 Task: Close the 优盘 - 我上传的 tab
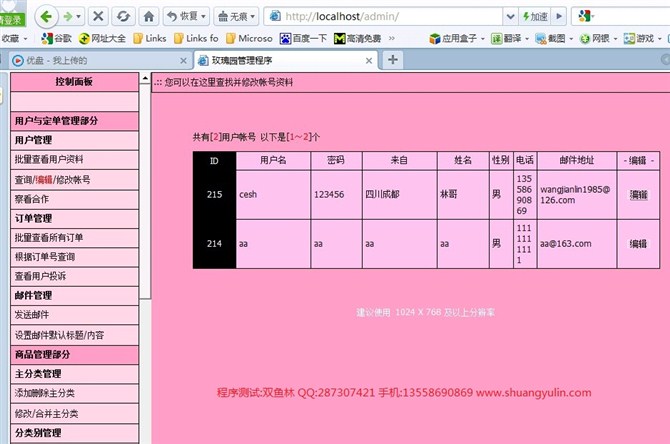click(183, 61)
